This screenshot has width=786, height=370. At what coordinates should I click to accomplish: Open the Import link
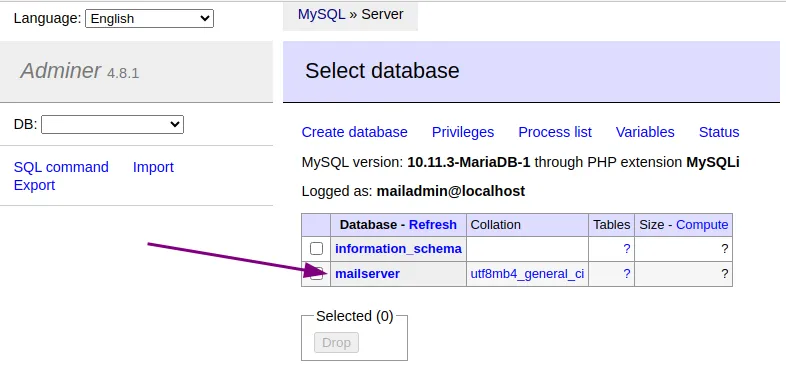153,167
